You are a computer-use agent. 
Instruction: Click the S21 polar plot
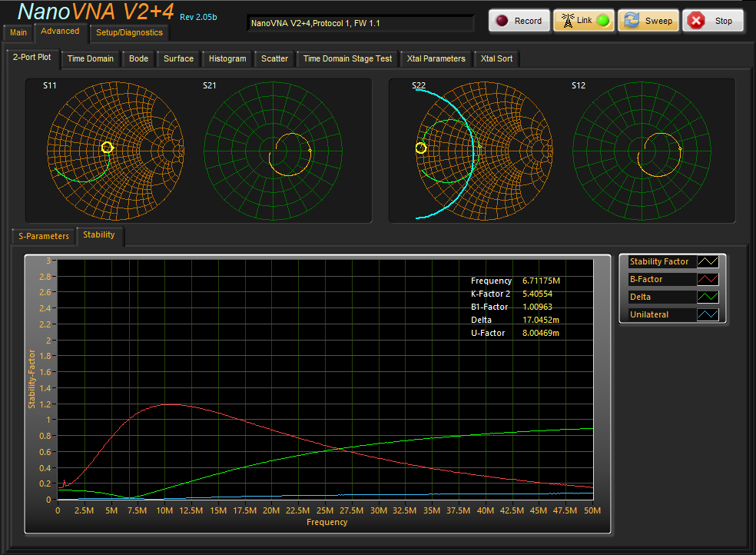(273, 151)
